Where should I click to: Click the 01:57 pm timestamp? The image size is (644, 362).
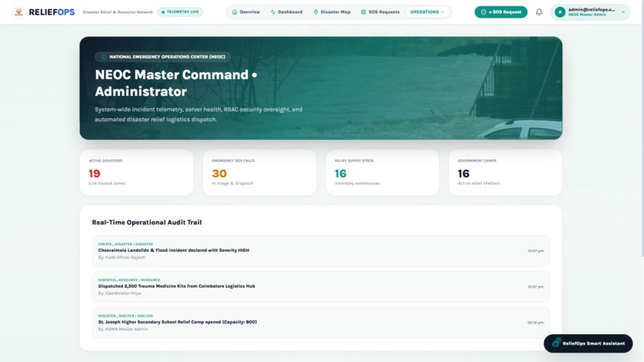point(535,287)
